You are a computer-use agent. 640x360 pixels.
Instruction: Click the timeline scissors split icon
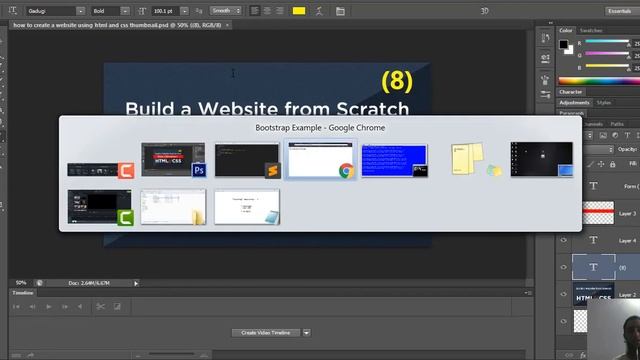tap(100, 307)
